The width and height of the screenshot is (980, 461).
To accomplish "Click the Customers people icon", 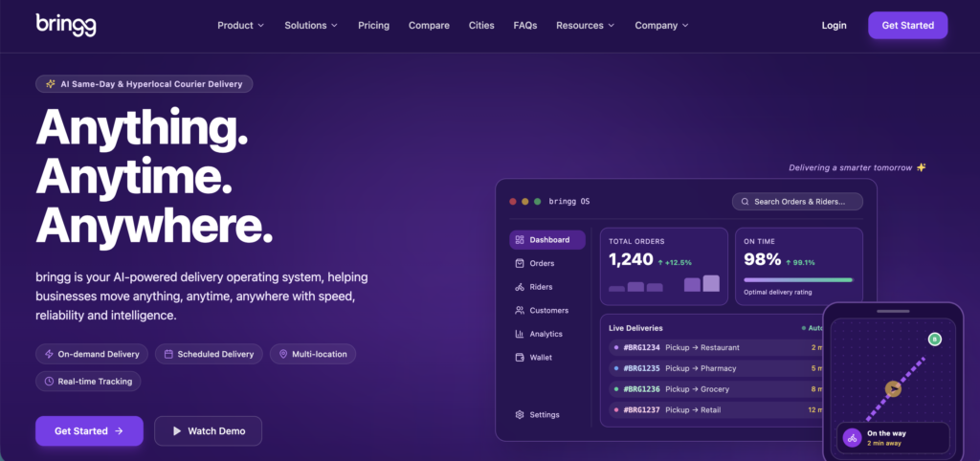I will click(520, 311).
